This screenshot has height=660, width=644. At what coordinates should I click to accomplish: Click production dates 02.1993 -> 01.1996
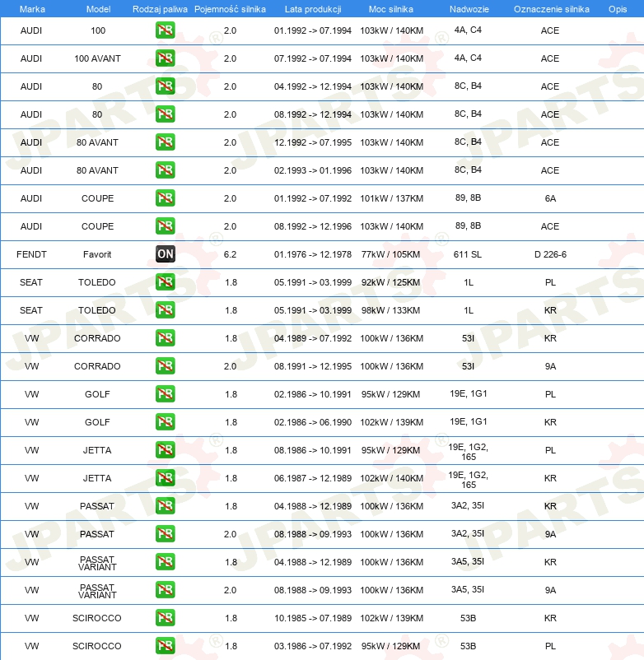click(313, 170)
